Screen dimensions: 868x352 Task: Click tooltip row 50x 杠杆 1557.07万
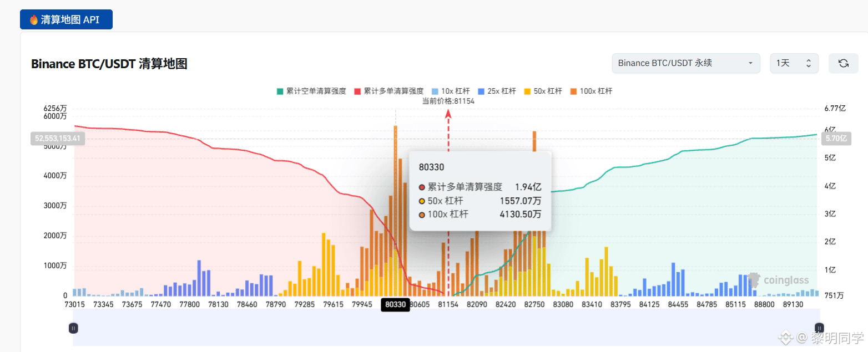481,201
